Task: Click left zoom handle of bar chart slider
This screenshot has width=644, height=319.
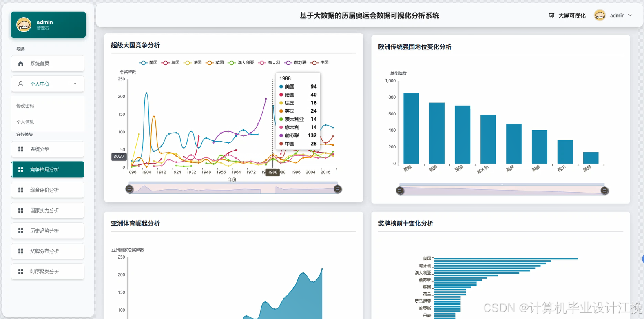Action: click(400, 191)
